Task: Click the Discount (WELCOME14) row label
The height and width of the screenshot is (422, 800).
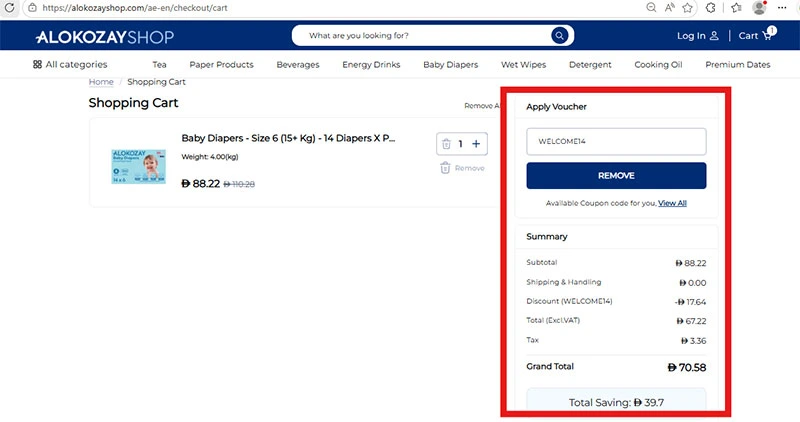Action: coord(569,301)
